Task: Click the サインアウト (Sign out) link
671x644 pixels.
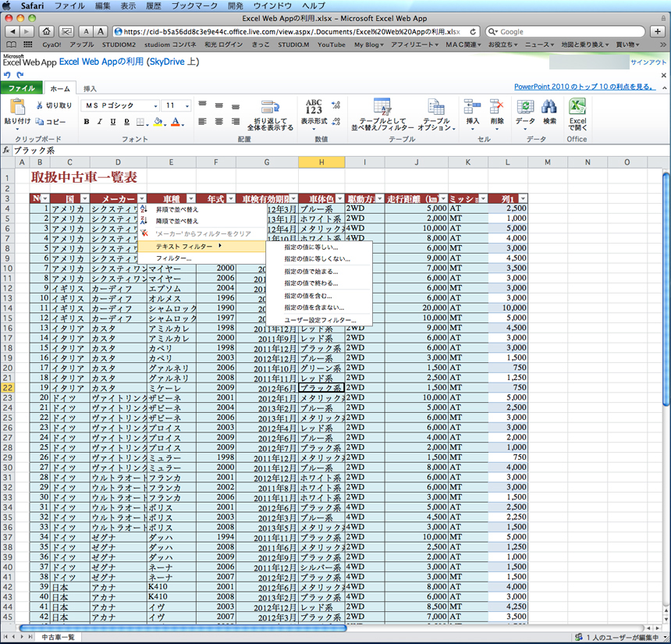Action: (648, 62)
